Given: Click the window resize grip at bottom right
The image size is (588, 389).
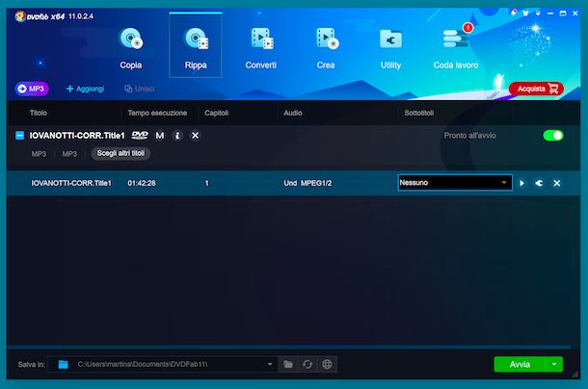Looking at the screenshot, I should pyautogui.click(x=575, y=374).
